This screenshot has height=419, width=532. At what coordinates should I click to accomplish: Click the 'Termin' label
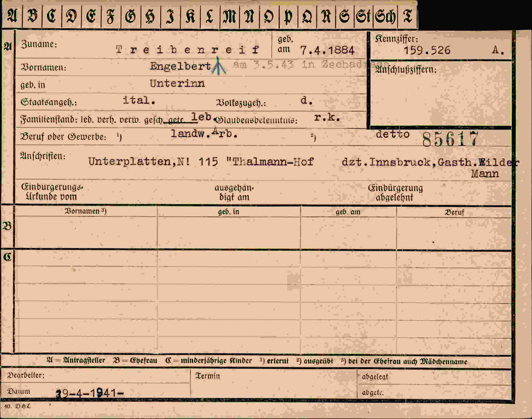tap(208, 376)
